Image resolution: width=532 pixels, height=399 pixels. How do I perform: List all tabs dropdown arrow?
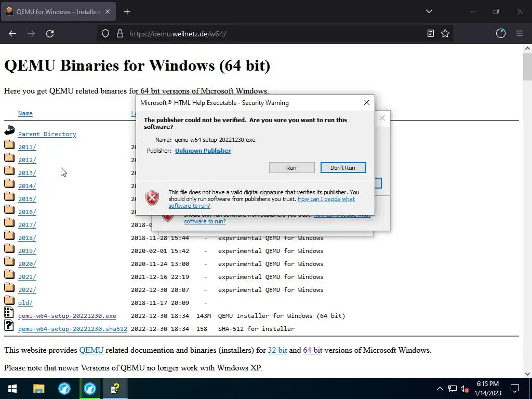[429, 11]
